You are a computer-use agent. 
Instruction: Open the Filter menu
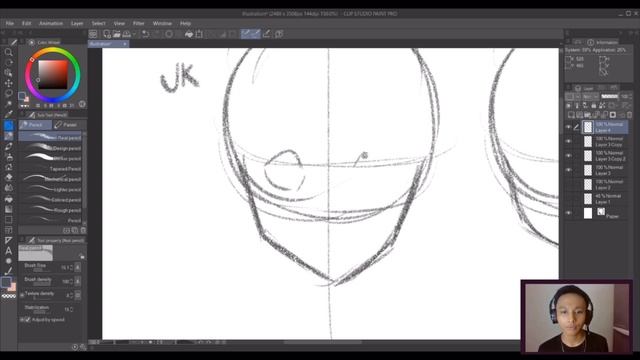[139, 23]
